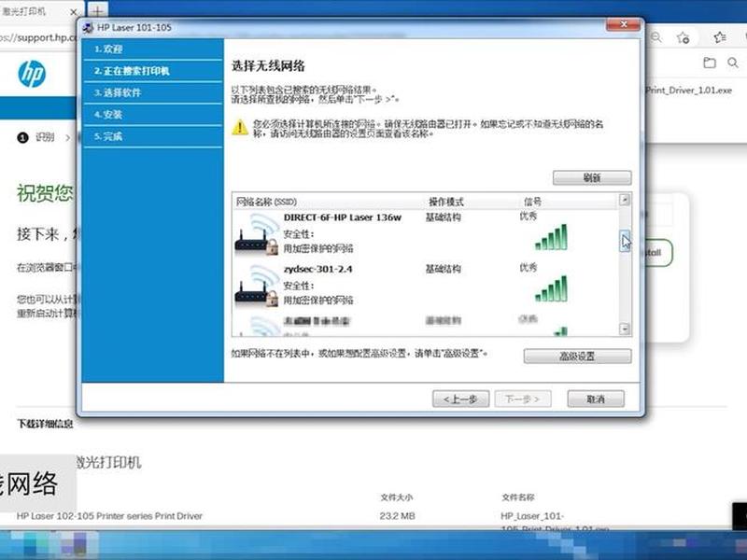Click the greyed-out 下一步 button
The width and height of the screenshot is (747, 560).
(x=523, y=399)
